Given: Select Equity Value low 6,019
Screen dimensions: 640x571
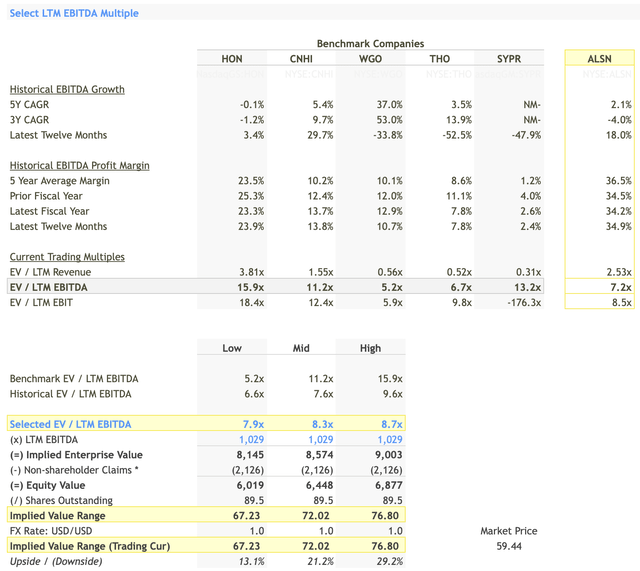Looking at the screenshot, I should tap(250, 485).
